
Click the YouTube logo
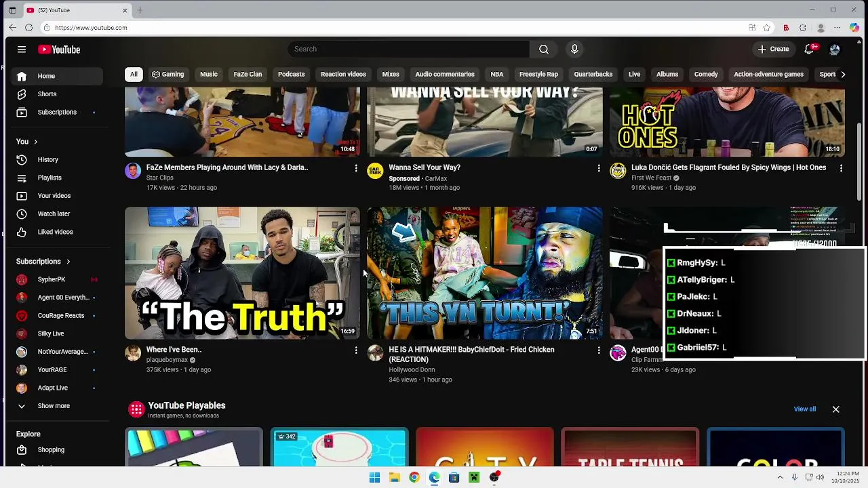pos(59,49)
